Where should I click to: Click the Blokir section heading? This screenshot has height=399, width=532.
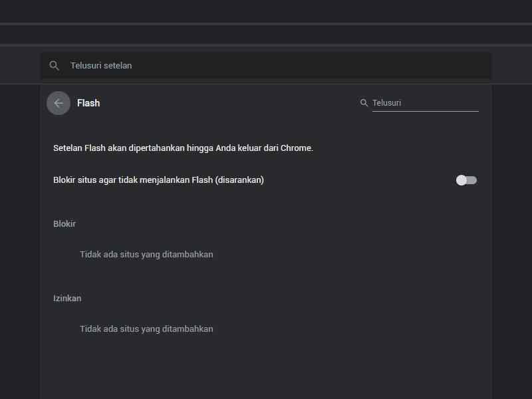65,224
